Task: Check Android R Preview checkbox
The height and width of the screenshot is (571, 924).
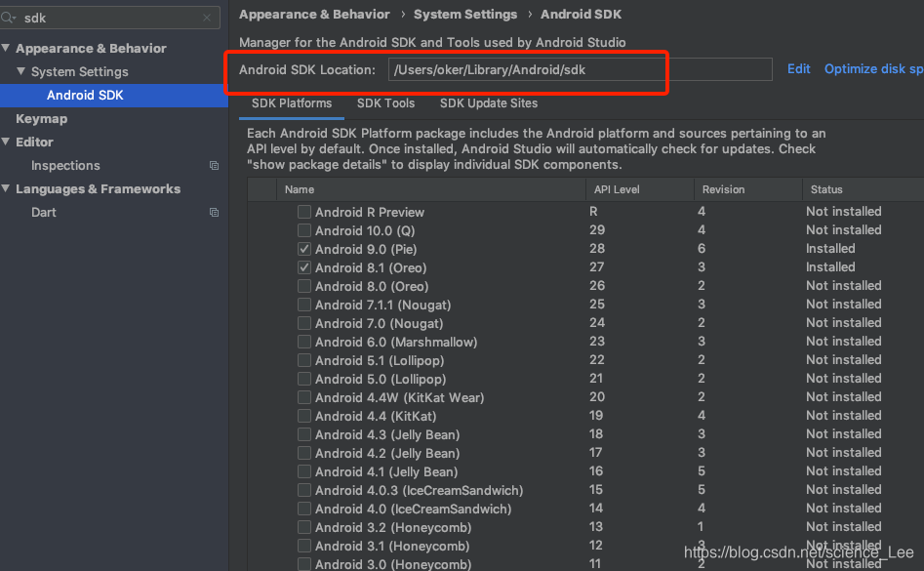Action: tap(304, 212)
